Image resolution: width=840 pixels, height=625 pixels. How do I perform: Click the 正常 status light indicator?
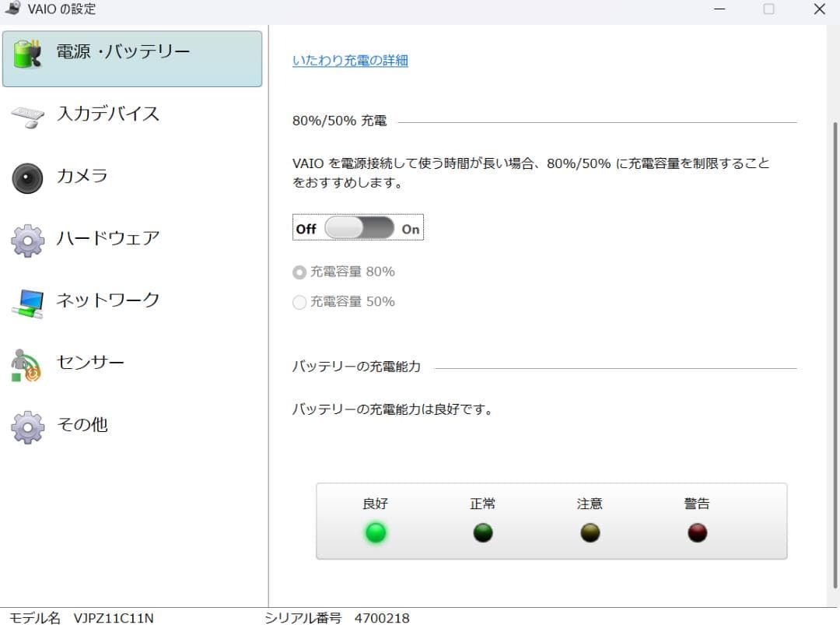[x=482, y=532]
